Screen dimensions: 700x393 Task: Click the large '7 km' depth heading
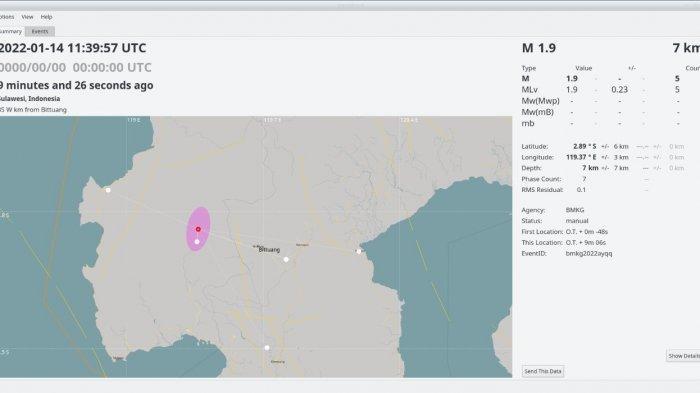[x=686, y=48]
